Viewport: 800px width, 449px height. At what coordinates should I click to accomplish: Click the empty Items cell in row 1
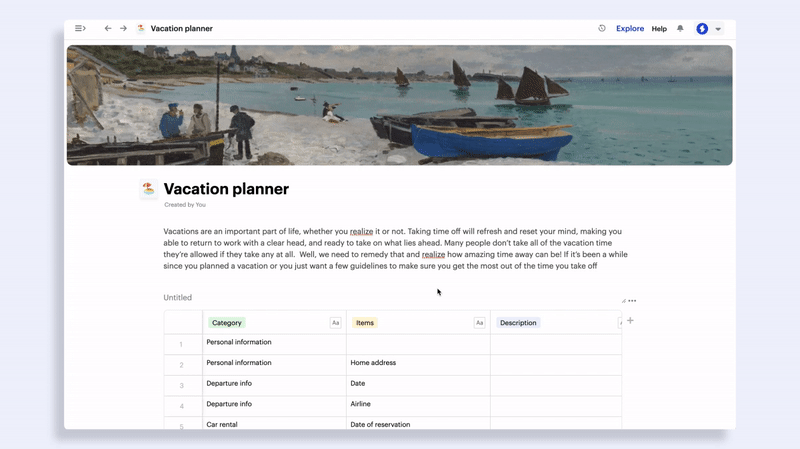click(x=418, y=344)
